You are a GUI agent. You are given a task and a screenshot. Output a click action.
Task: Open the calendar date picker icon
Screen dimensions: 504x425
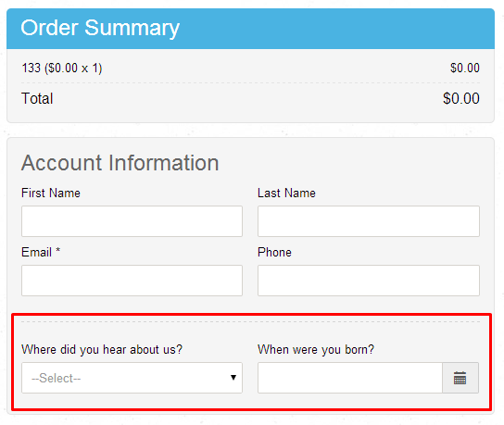click(x=460, y=378)
